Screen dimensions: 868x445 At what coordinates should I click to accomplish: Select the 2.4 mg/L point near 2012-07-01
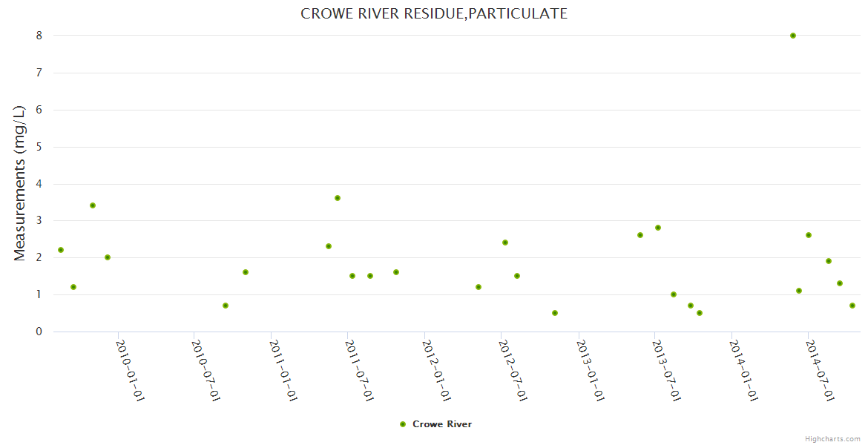tap(505, 243)
